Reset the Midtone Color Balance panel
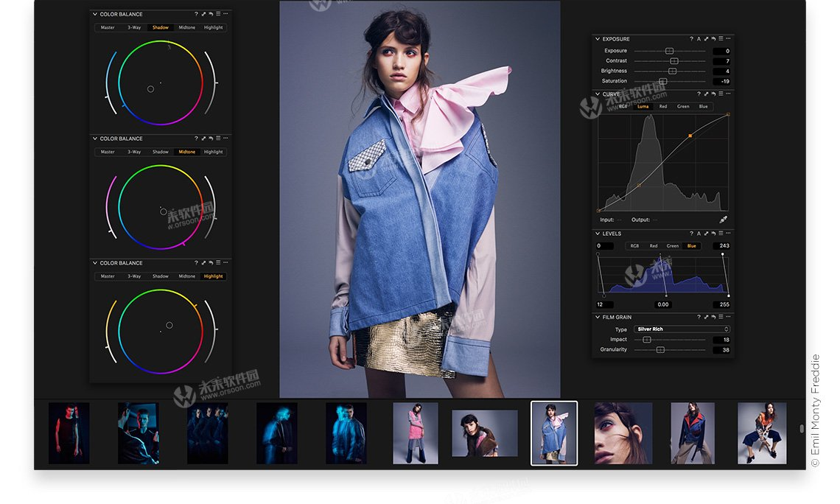The image size is (840, 504). 211,139
